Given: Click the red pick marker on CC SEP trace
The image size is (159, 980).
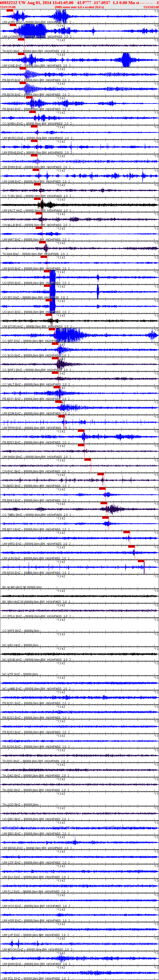Looking at the screenshot, I should click(x=52, y=329).
